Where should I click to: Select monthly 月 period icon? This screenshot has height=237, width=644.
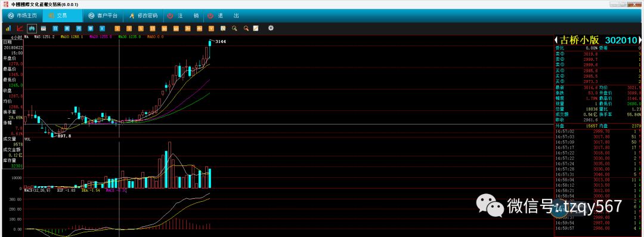79,29
